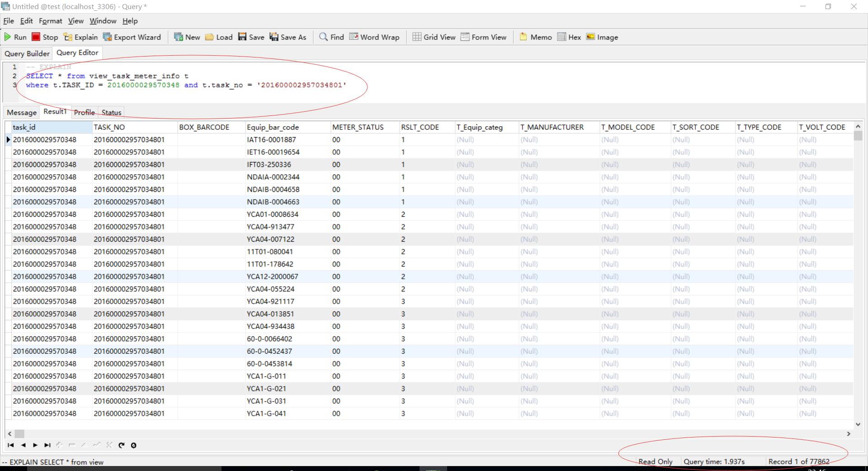Open the Find tool
Viewport: 868px width, 471px height.
point(331,37)
